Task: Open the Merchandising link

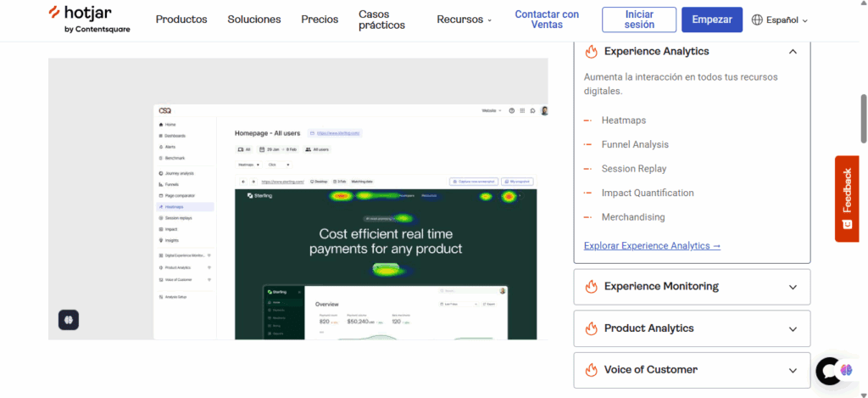Action: coord(633,217)
